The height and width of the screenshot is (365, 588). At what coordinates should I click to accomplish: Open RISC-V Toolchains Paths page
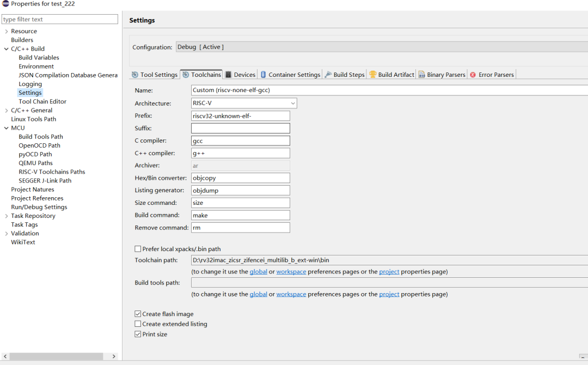tap(52, 172)
